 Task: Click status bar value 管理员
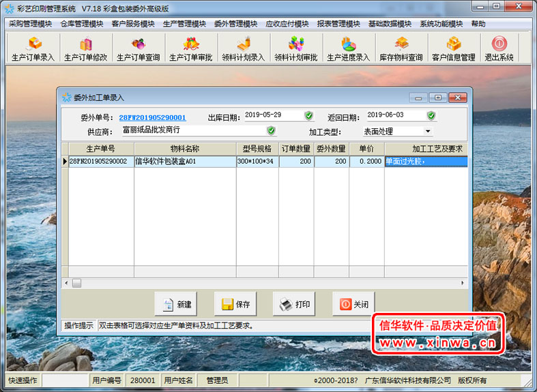217,380
